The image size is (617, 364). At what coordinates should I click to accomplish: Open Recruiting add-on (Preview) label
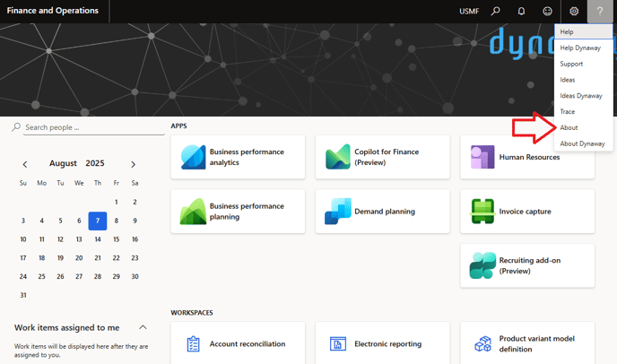(x=530, y=265)
